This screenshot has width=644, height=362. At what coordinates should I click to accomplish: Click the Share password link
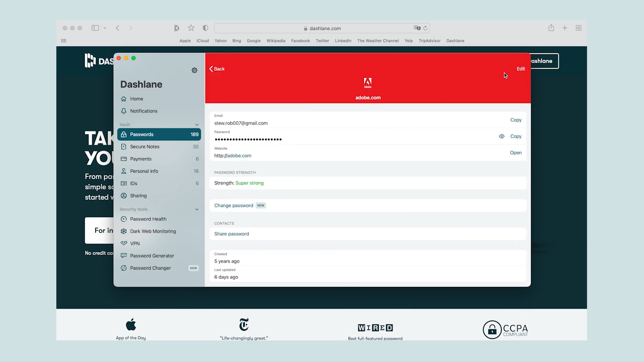pyautogui.click(x=232, y=234)
